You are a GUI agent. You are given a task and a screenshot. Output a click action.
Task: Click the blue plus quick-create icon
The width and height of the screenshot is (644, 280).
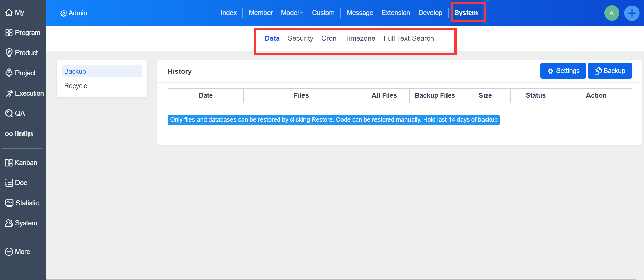632,13
